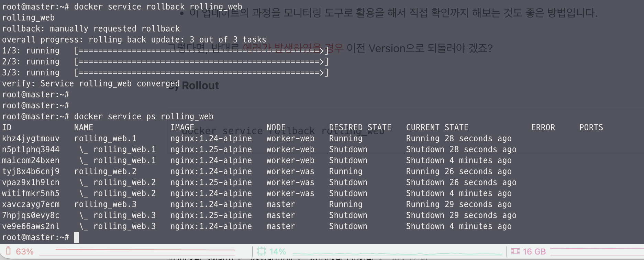This screenshot has width=644, height=260.
Task: Click task ID vpaz9x1h9lcn
Action: 31,182
